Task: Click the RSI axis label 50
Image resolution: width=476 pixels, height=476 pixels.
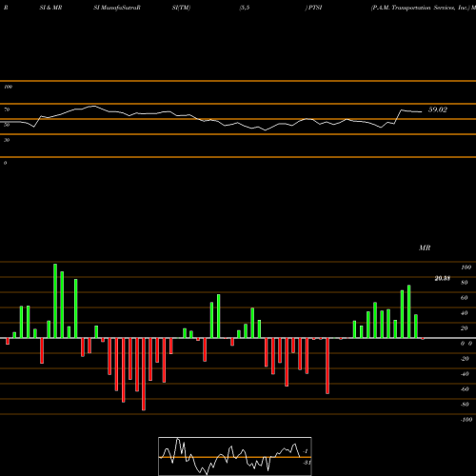Action: point(7,125)
